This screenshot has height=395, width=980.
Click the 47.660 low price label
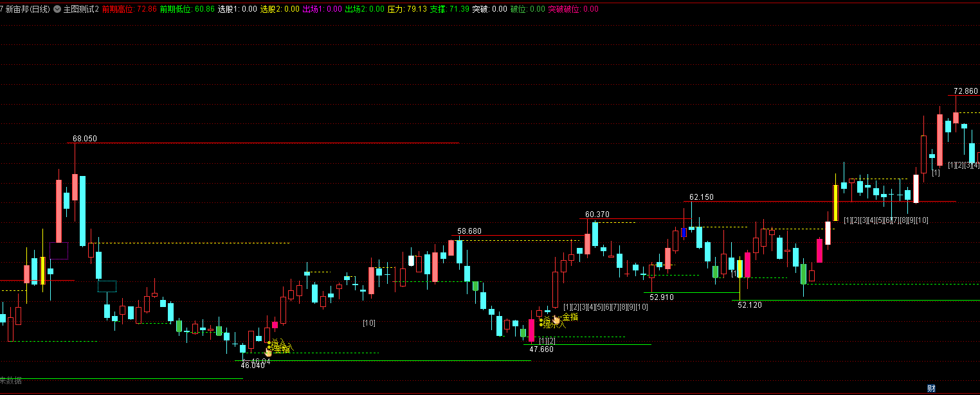click(541, 349)
